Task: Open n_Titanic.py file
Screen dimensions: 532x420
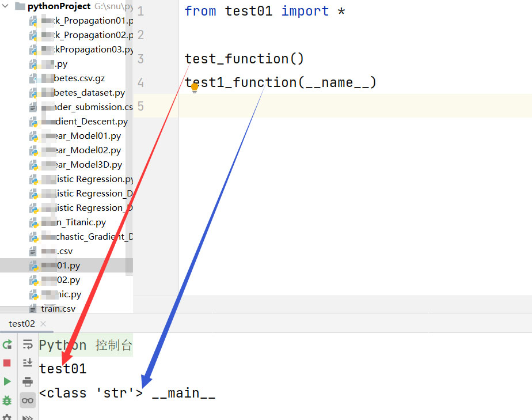Action: click(x=68, y=222)
